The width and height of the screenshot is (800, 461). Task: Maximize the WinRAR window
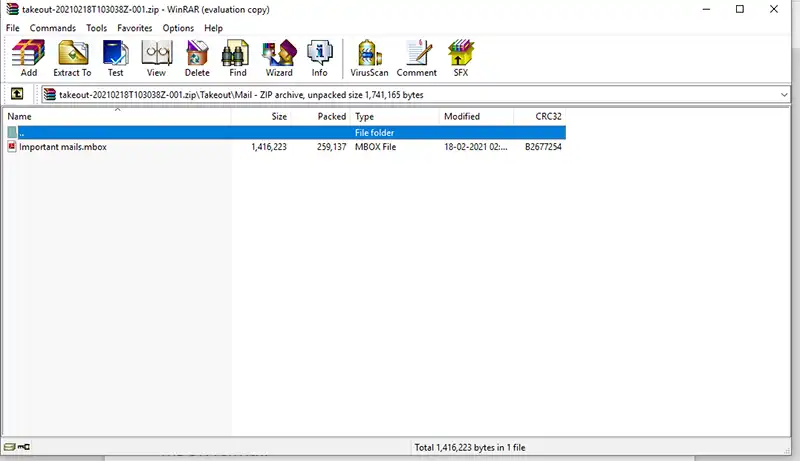tap(740, 9)
